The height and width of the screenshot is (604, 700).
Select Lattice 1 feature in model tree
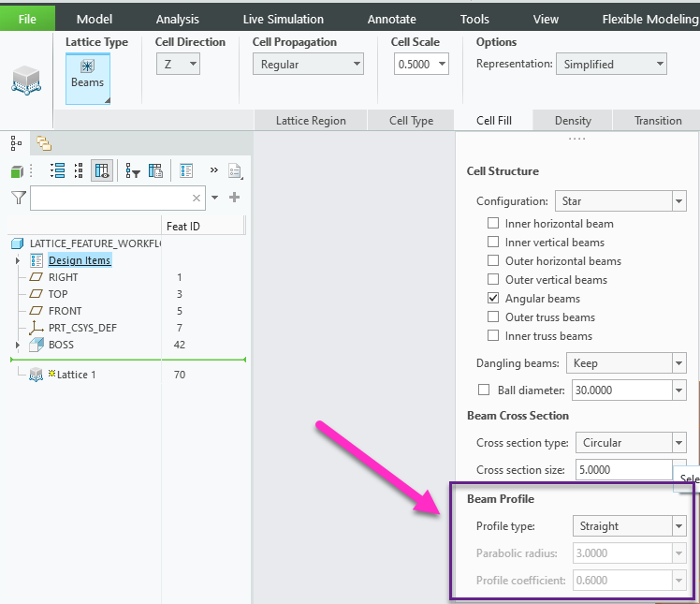tap(76, 375)
